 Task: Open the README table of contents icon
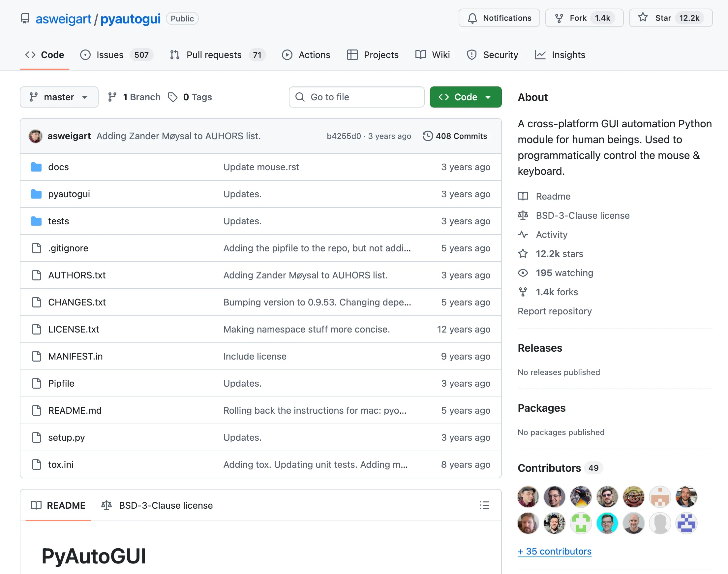(484, 505)
